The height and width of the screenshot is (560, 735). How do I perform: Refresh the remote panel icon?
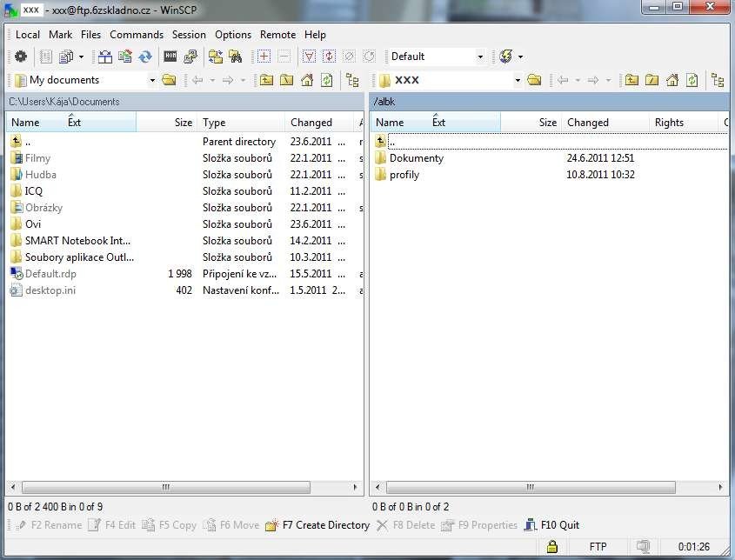pos(692,80)
